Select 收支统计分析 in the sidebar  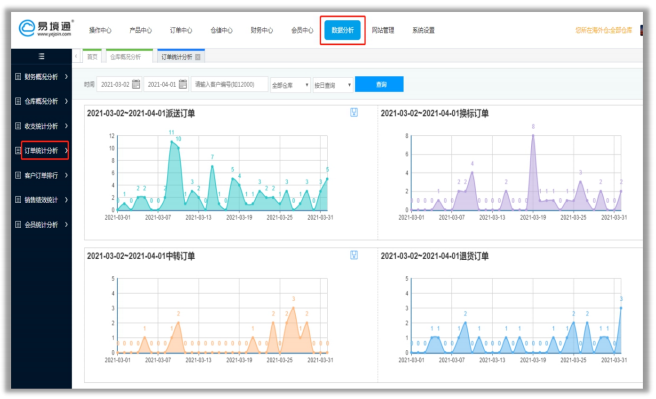click(x=41, y=126)
